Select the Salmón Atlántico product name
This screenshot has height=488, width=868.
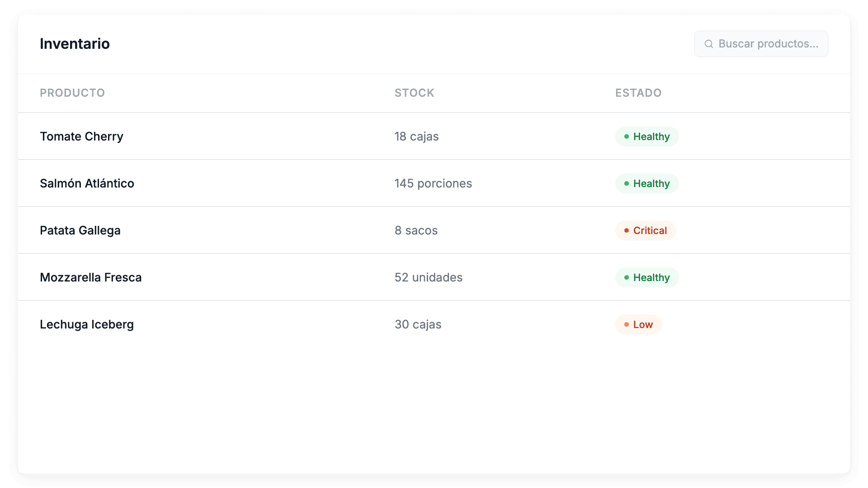pos(87,183)
